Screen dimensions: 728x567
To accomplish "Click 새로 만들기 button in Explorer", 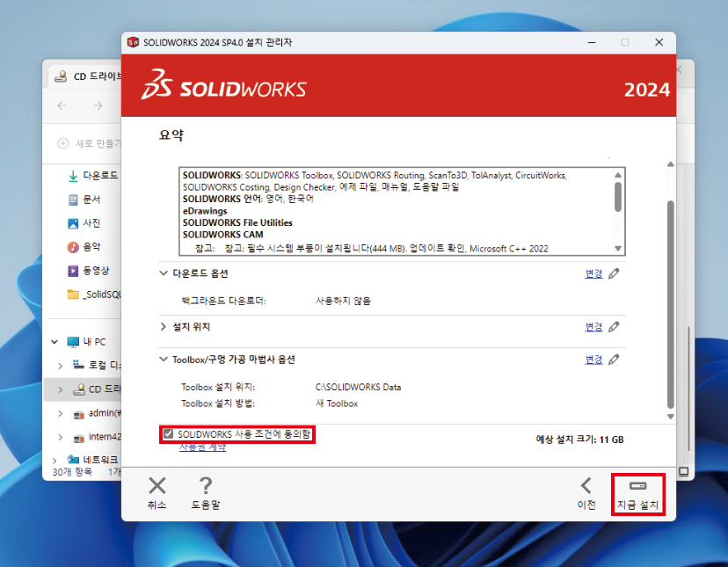I will pos(89,143).
